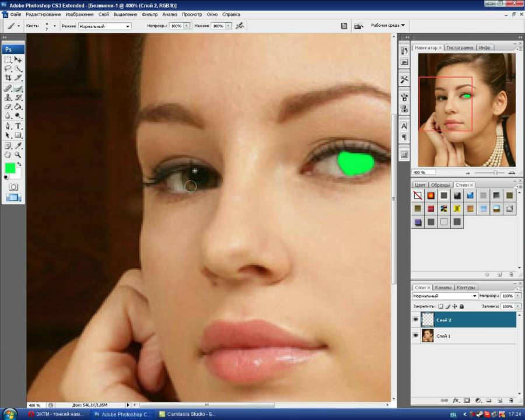
Task: Click the Navigator zoom slider handle
Action: 495,173
